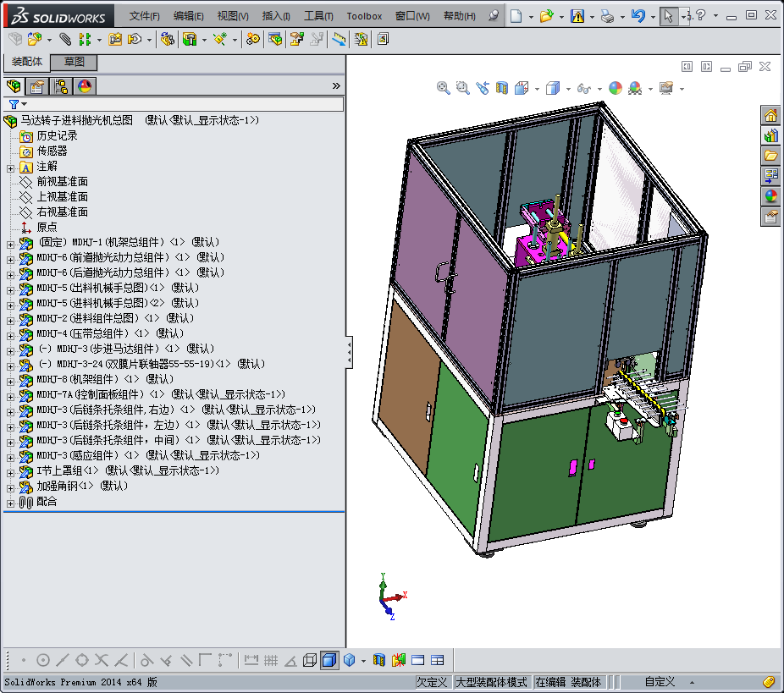Click the Assembly Features icon
Image resolution: width=784 pixels, height=693 pixels.
coord(190,39)
